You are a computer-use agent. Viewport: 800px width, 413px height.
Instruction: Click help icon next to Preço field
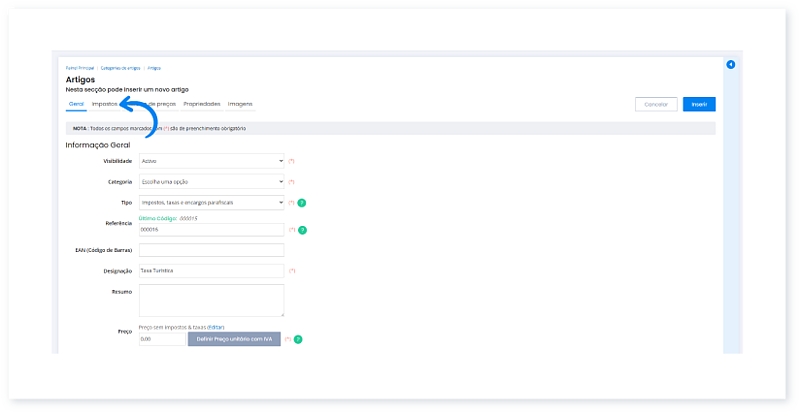pyautogui.click(x=297, y=339)
